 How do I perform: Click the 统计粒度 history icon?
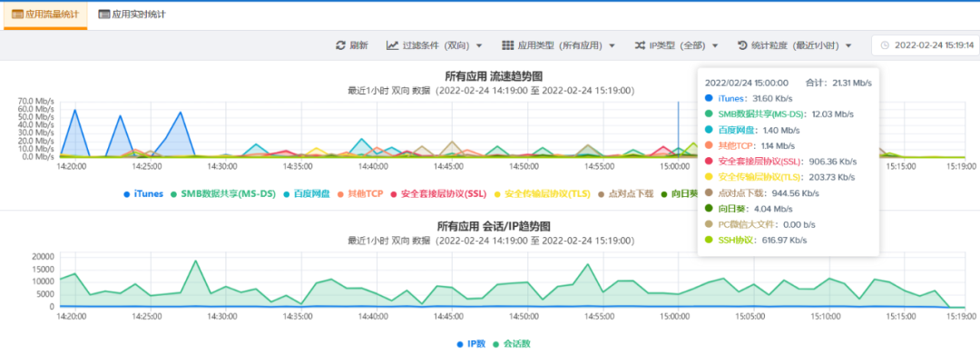click(x=742, y=45)
